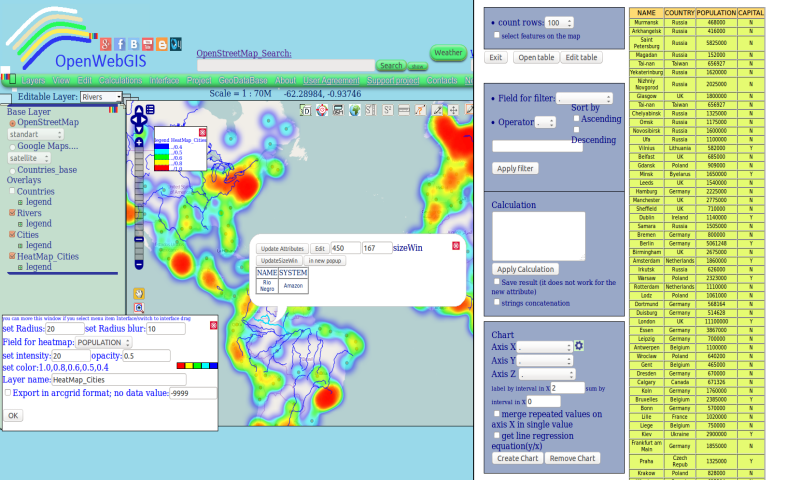Close the HeatMap_Cities legend popup

[x=203, y=132]
